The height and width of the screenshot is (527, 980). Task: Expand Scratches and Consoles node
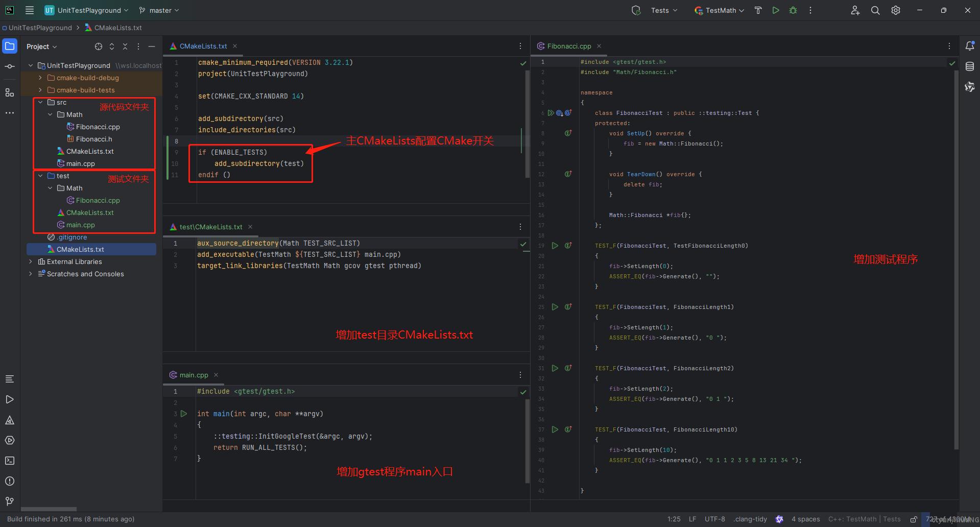[31, 274]
